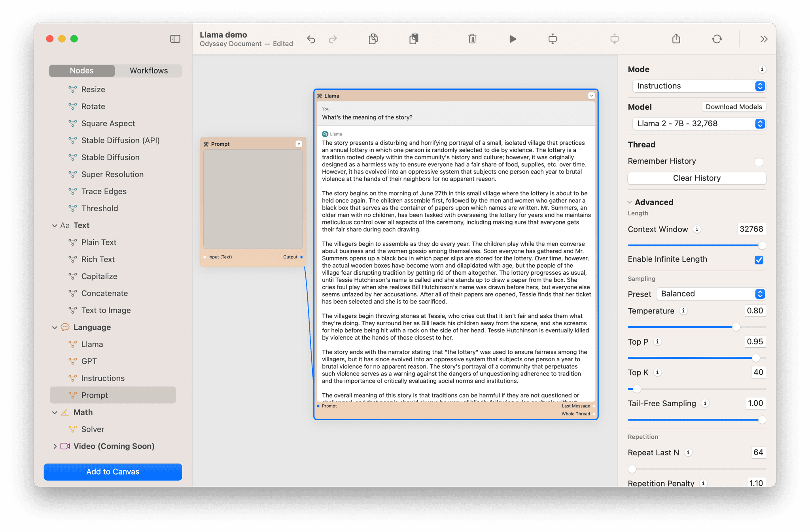Click the Add to Canvas button
Screen dimensions: 810x532
pyautogui.click(x=113, y=472)
